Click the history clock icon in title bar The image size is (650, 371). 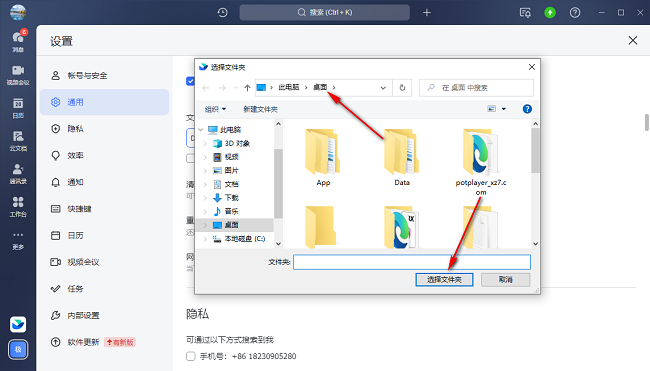click(x=223, y=12)
